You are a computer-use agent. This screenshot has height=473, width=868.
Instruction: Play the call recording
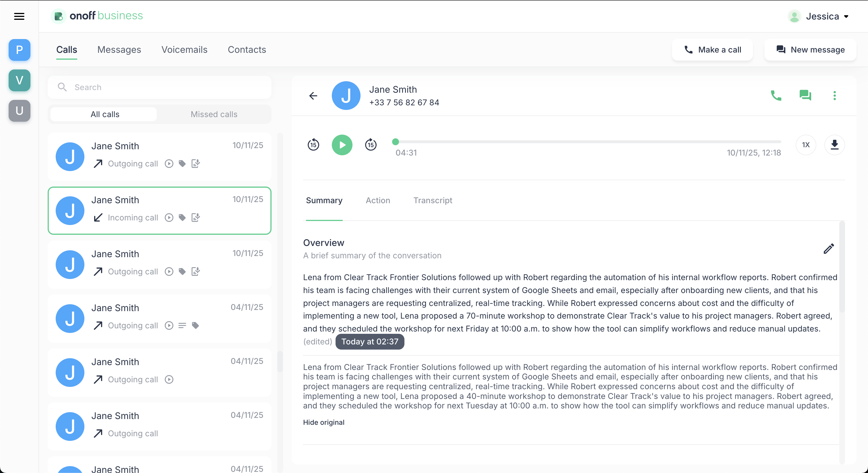tap(342, 145)
